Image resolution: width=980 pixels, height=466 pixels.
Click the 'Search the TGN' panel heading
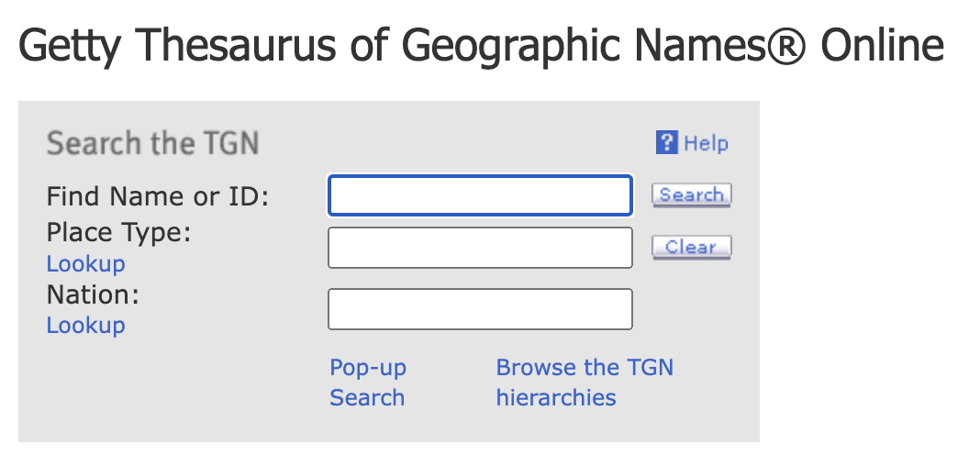(x=152, y=144)
